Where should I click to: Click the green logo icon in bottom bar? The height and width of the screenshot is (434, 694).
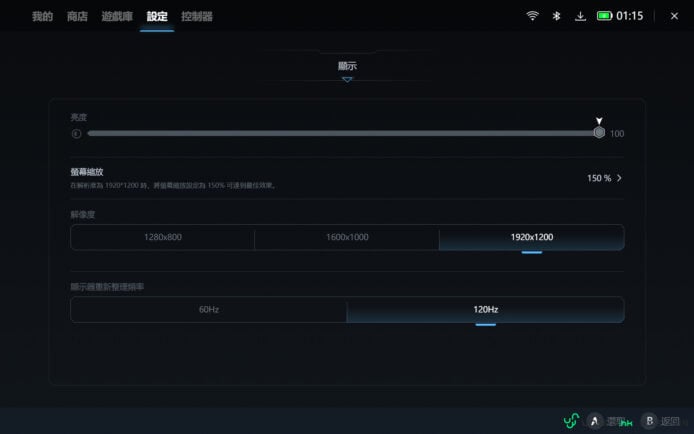coord(571,421)
